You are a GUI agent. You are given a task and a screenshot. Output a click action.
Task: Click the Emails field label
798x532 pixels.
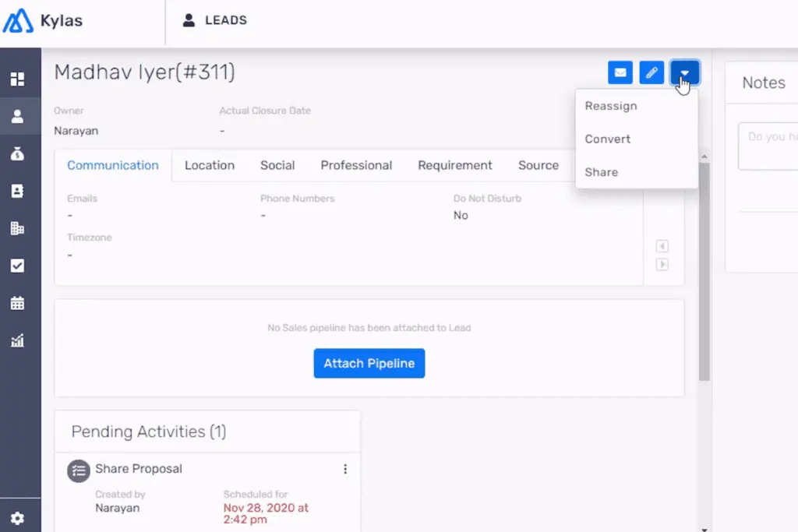82,199
